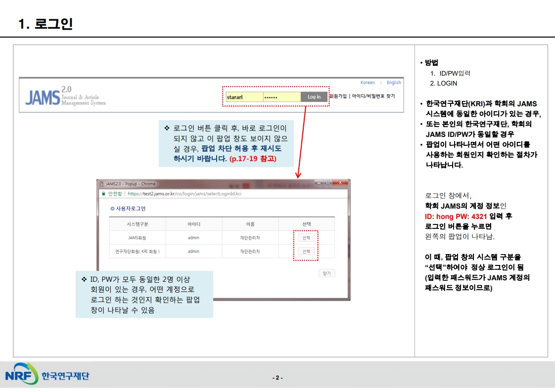
Task: Close the JAMS2.0 popup window
Action: (x=340, y=182)
